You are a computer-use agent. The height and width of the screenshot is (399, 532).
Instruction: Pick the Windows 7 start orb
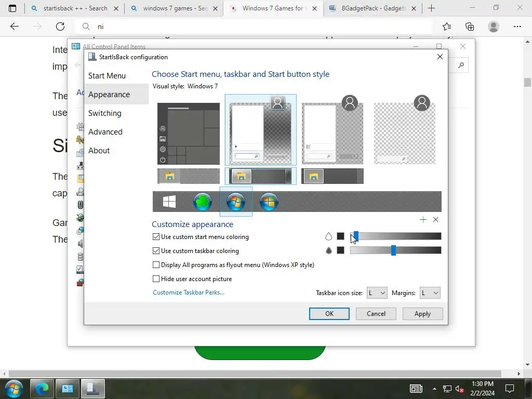coord(236,202)
